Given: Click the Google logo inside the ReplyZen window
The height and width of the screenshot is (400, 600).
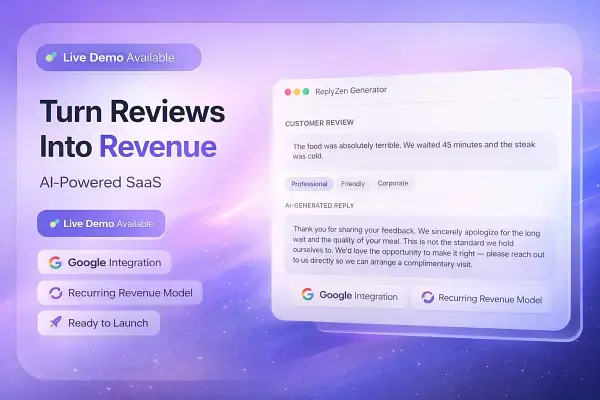Looking at the screenshot, I should (x=308, y=296).
